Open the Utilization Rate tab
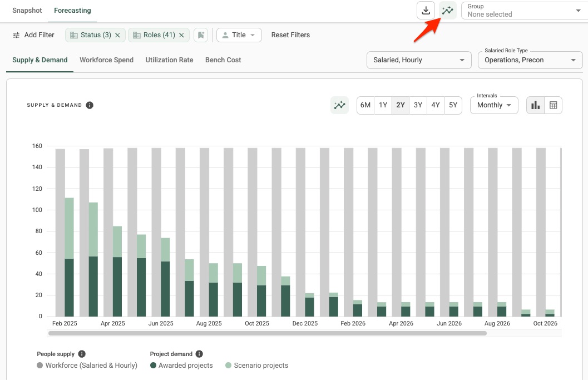Screen dimensions: 588x380 (169, 60)
